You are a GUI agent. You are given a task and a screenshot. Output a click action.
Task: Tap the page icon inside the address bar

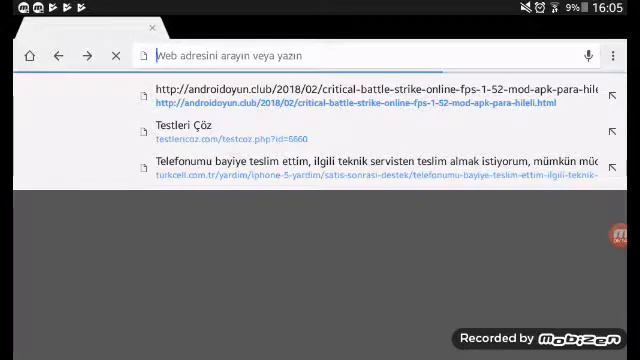click(144, 56)
